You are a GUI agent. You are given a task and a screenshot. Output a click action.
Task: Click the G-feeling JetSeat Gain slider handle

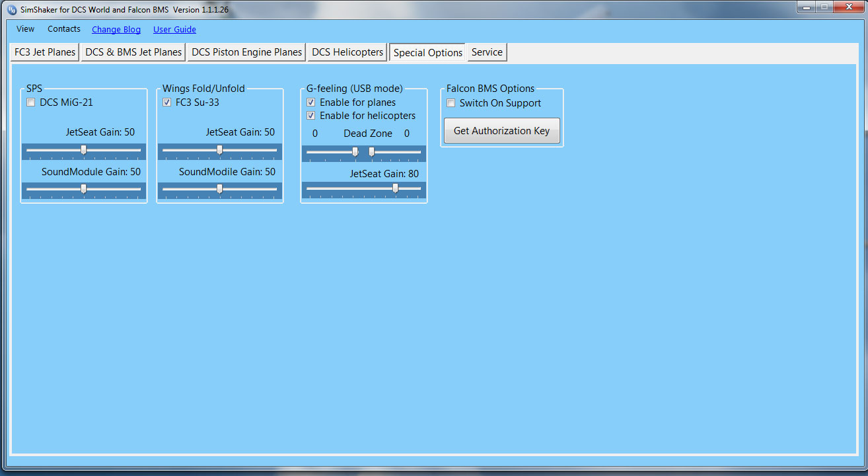pyautogui.click(x=395, y=188)
